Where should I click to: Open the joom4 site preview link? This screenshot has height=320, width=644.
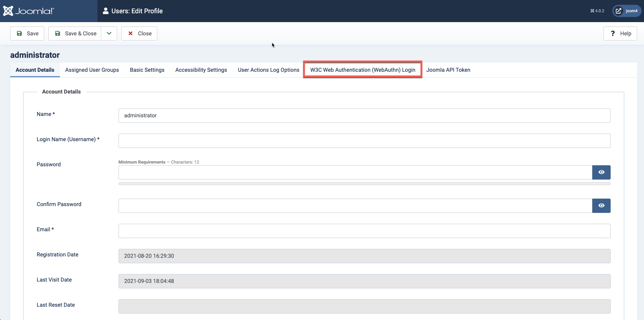[627, 11]
